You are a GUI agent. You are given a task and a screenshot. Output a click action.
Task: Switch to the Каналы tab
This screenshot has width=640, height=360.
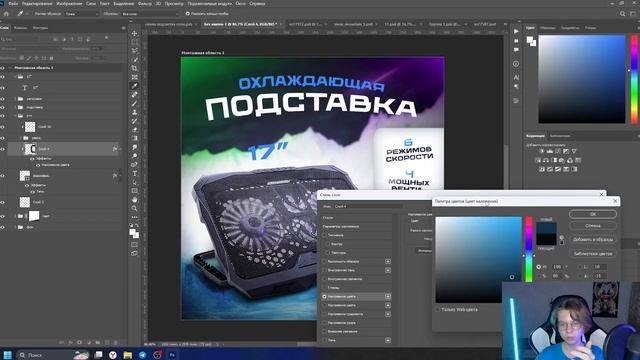pyautogui.click(x=20, y=28)
